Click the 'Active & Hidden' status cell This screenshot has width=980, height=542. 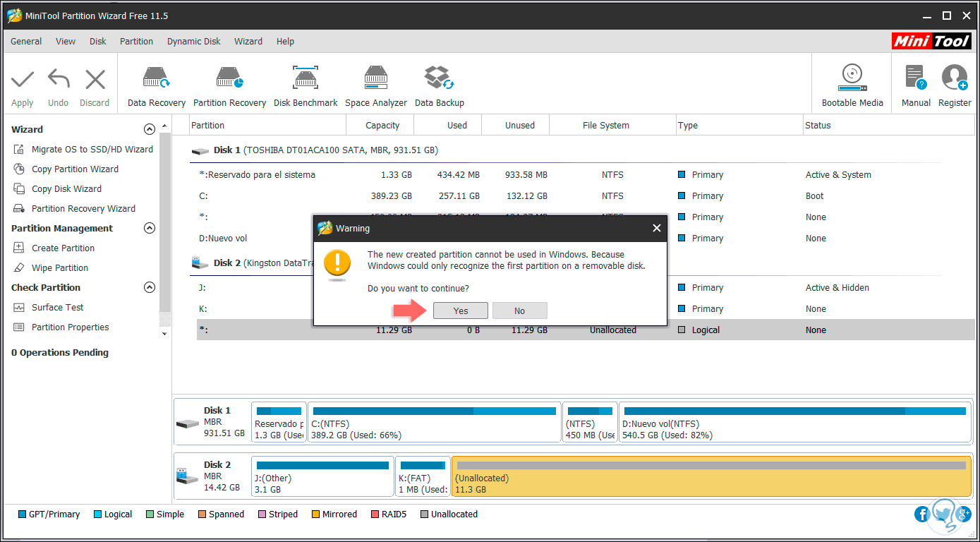pos(837,288)
